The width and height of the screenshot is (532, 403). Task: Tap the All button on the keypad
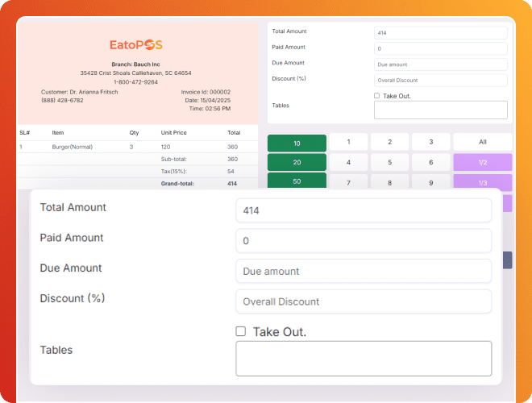pyautogui.click(x=482, y=142)
